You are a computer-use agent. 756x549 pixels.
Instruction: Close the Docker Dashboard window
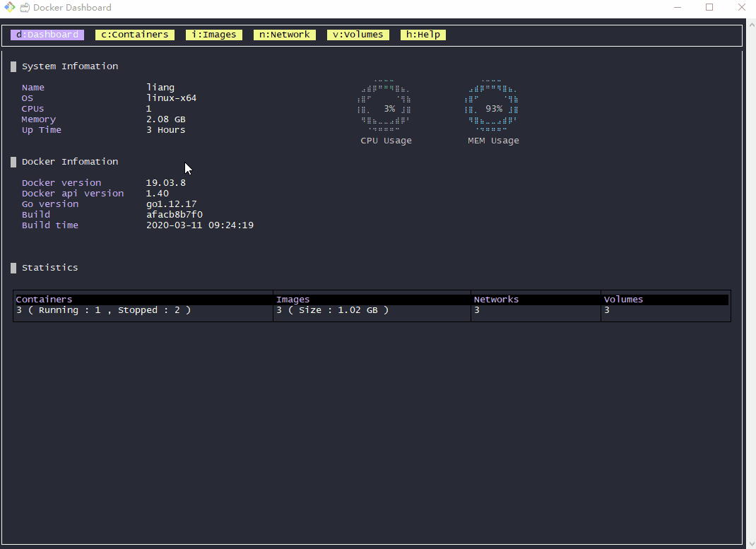point(742,7)
